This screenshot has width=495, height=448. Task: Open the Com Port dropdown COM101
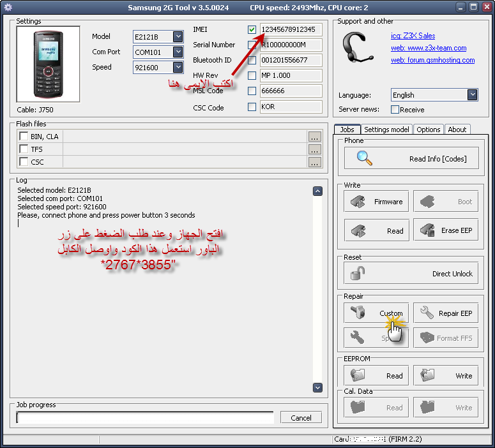(178, 52)
